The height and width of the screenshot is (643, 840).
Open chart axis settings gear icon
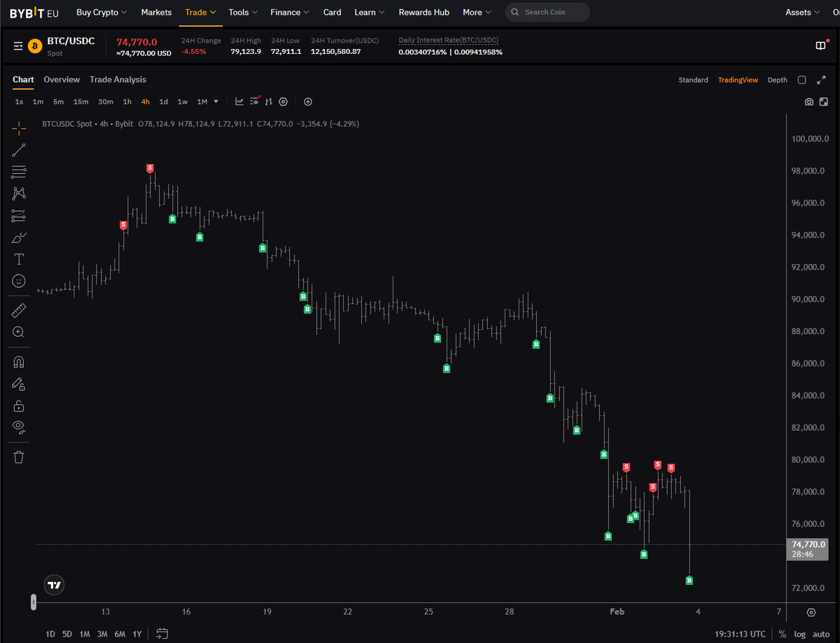point(811,611)
